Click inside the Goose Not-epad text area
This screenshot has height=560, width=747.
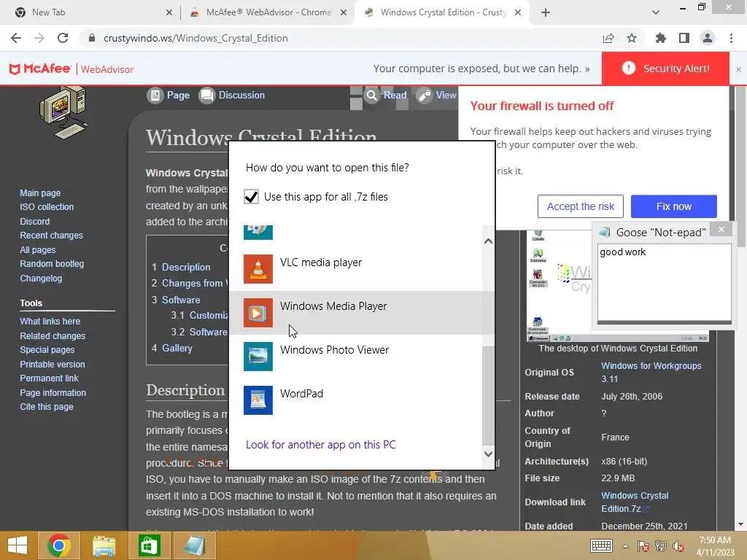664,283
